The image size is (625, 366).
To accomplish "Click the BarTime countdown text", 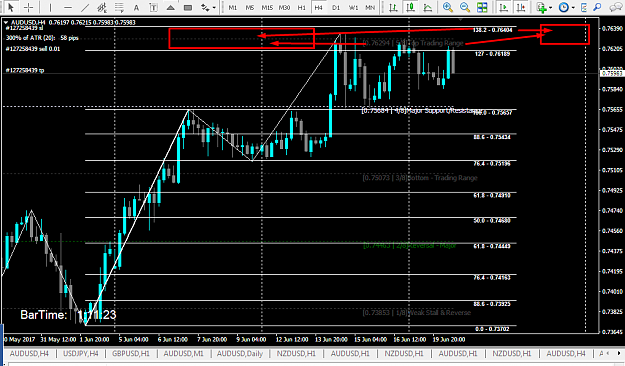I will tap(68, 315).
